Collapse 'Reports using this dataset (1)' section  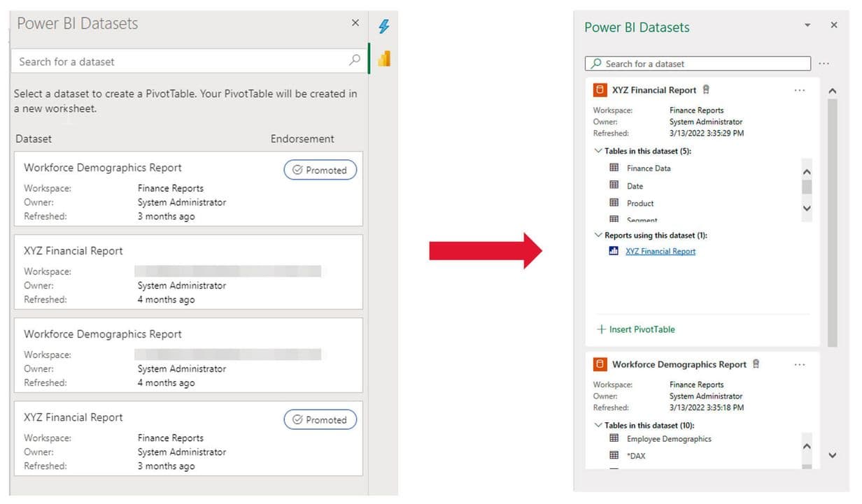598,236
